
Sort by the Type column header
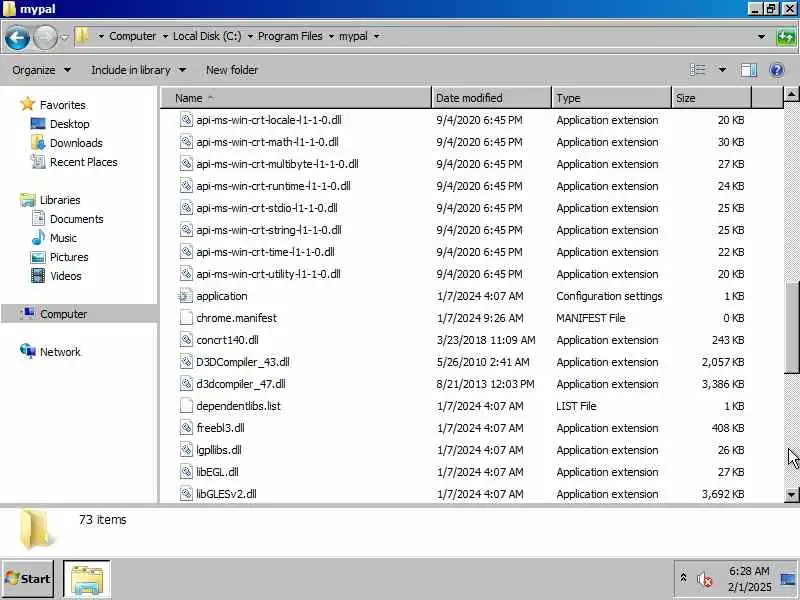click(x=612, y=98)
